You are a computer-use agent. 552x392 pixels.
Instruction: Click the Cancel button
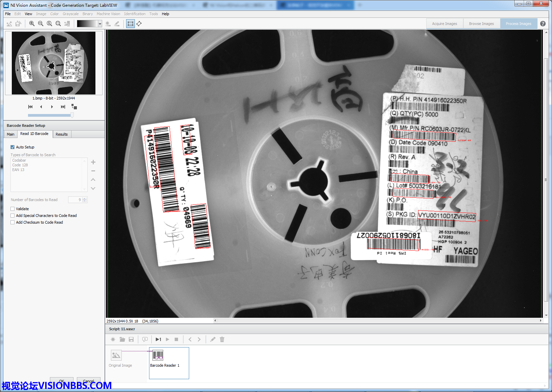point(89,381)
